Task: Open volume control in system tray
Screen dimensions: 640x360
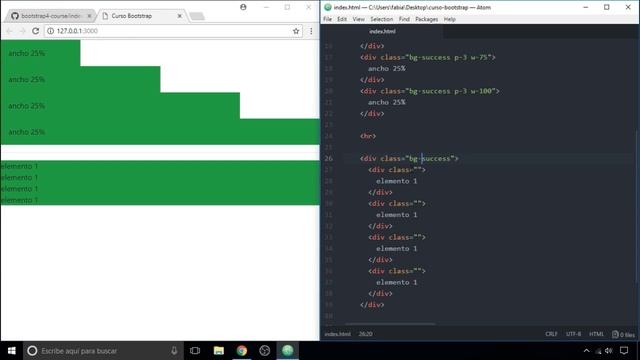Action: (609, 351)
